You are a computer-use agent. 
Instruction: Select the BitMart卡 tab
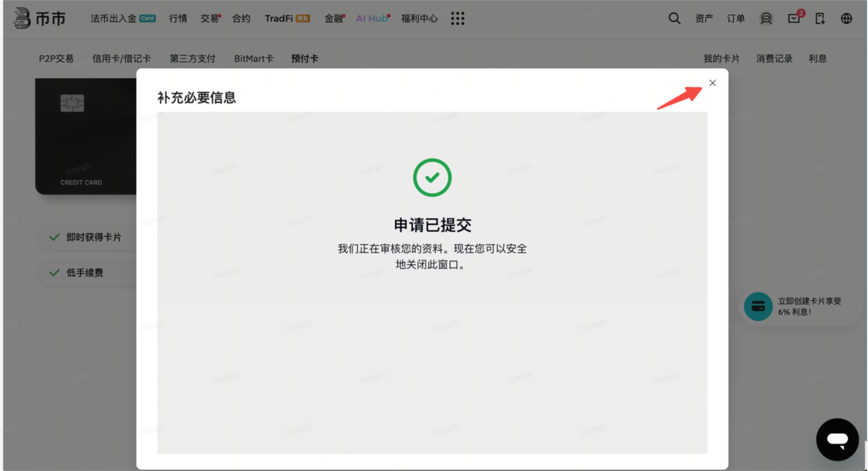[254, 58]
